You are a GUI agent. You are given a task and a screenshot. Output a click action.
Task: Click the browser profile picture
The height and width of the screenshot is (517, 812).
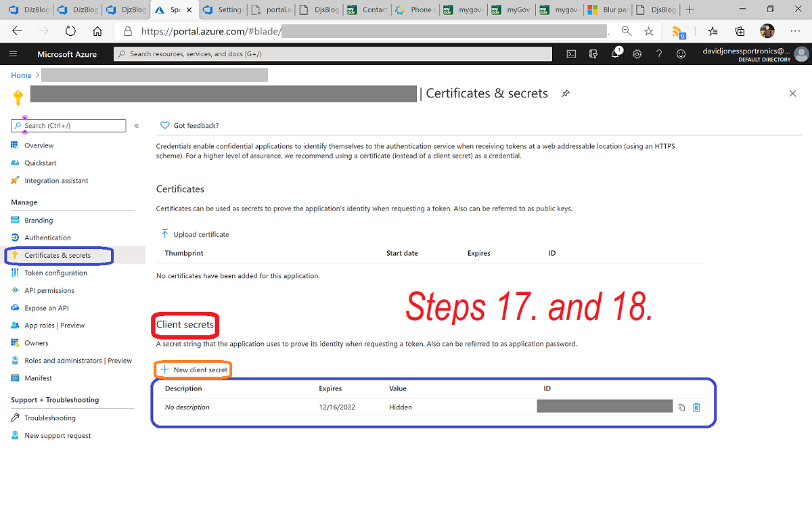[767, 31]
